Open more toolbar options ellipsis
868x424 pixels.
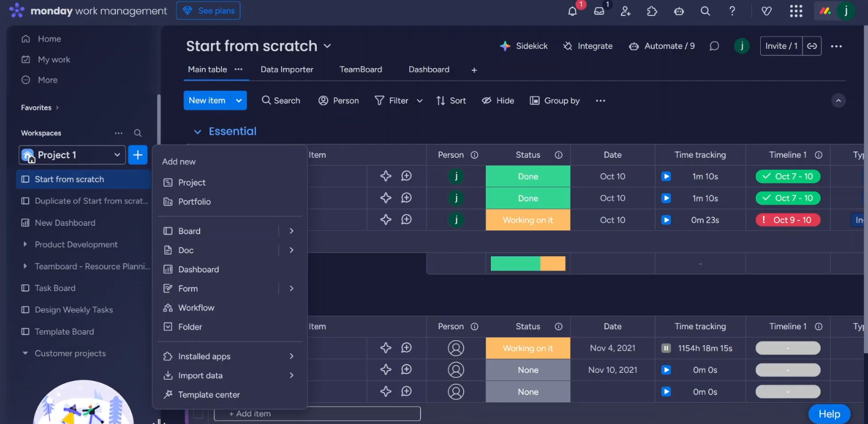(x=600, y=101)
